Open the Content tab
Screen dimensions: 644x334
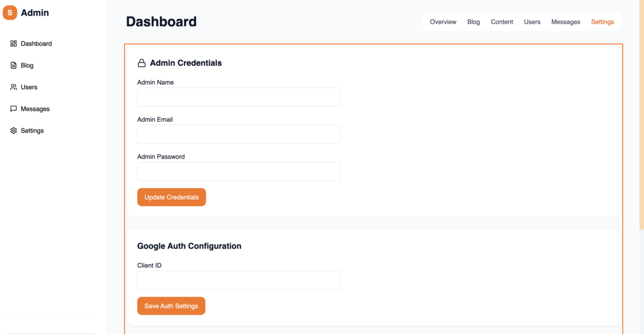pos(502,21)
